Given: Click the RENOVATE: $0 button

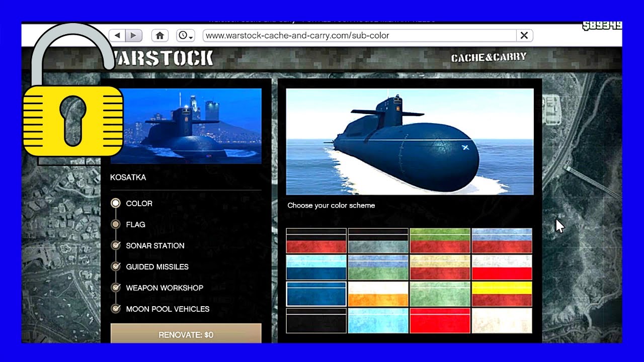Looking at the screenshot, I should click(186, 334).
